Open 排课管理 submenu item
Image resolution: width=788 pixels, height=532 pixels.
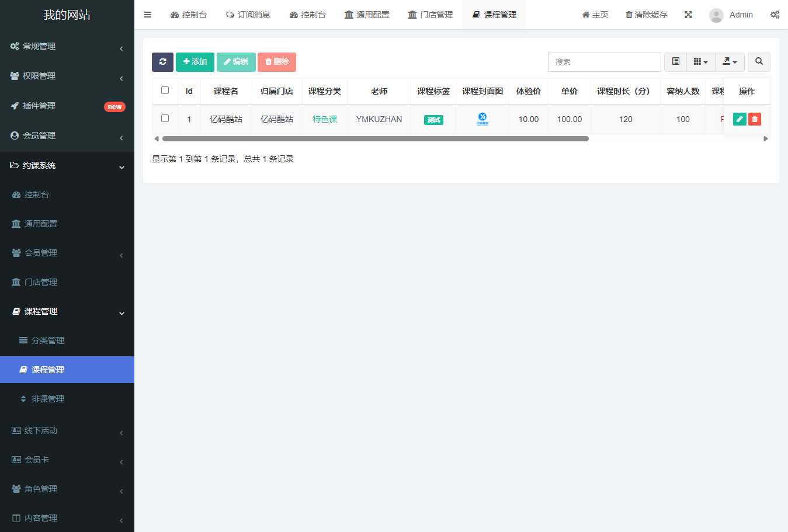[x=67, y=399]
